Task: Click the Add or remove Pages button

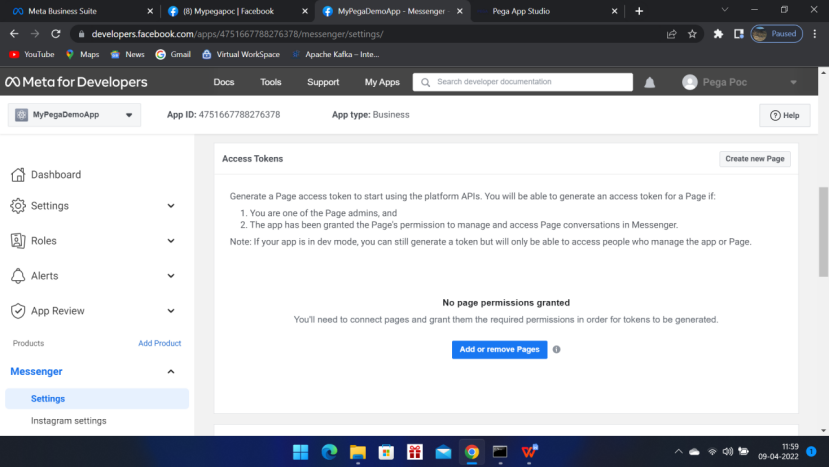Action: click(499, 349)
